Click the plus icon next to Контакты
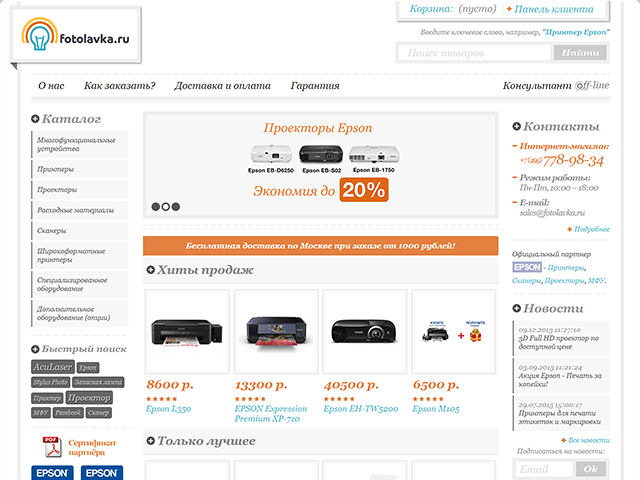 tap(517, 127)
